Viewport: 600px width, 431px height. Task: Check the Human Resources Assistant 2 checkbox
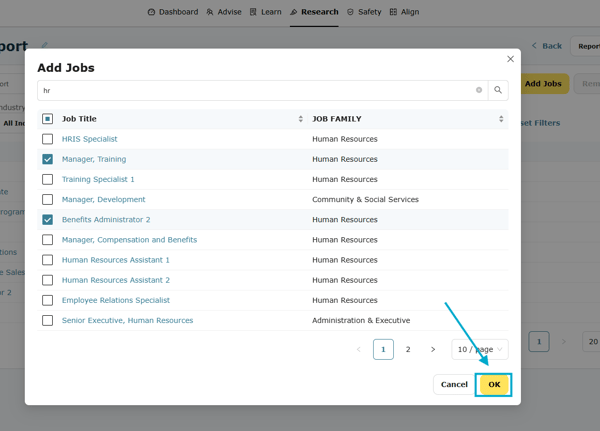point(47,280)
